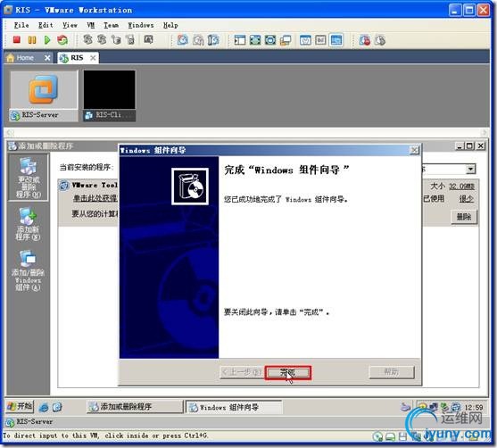This screenshot has width=497, height=448.
Task: Click the green Power On play icon
Action: tap(47, 40)
